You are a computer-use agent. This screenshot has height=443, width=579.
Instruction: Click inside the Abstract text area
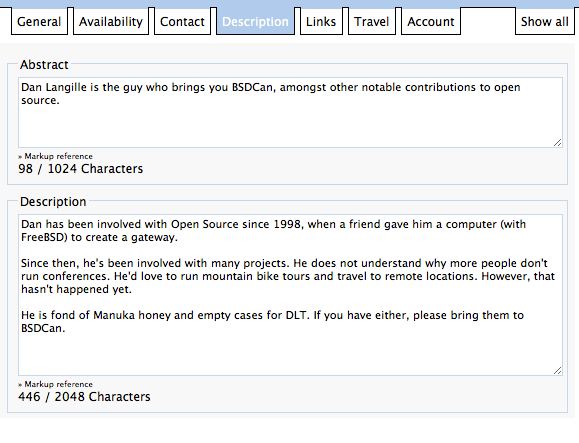[x=290, y=112]
